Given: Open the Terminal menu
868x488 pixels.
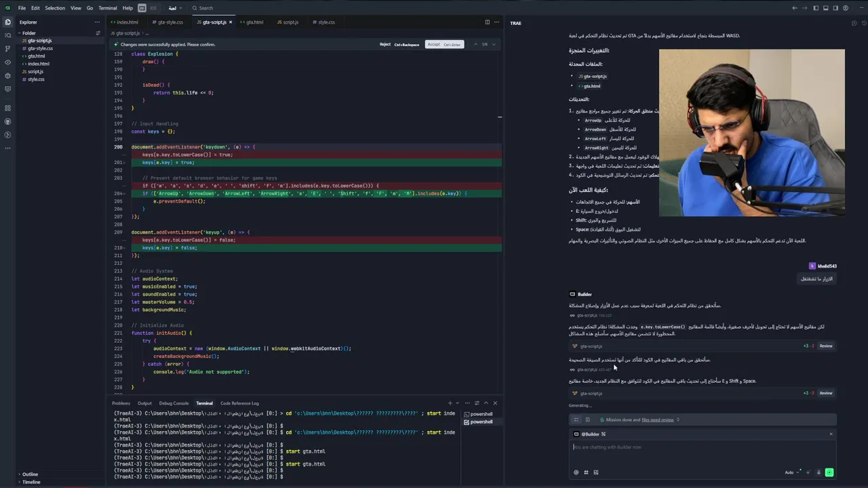Looking at the screenshot, I should [x=108, y=8].
